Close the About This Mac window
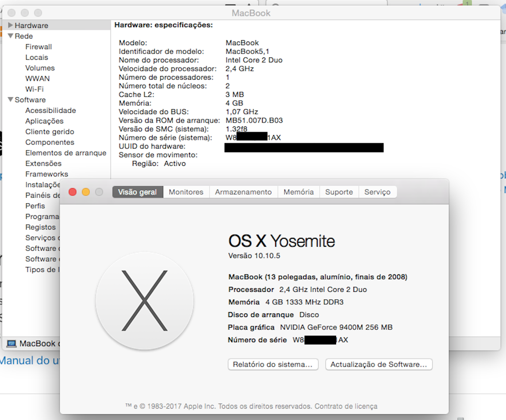 73,192
